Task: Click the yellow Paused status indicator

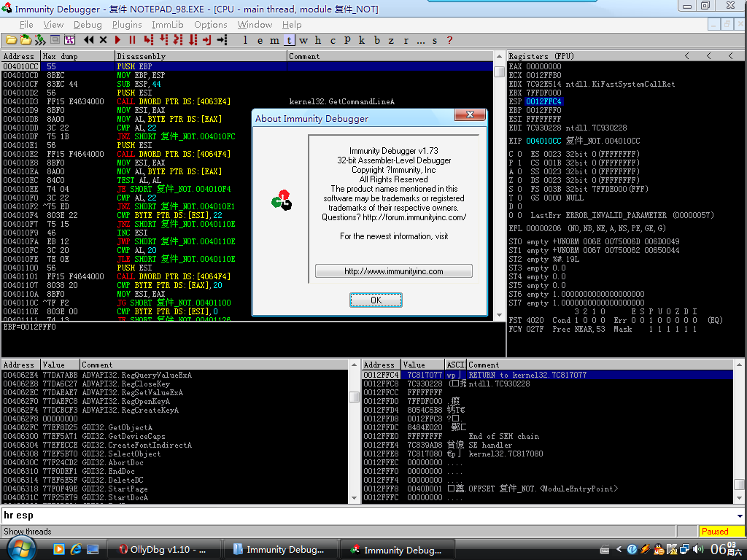Action: [x=721, y=532]
